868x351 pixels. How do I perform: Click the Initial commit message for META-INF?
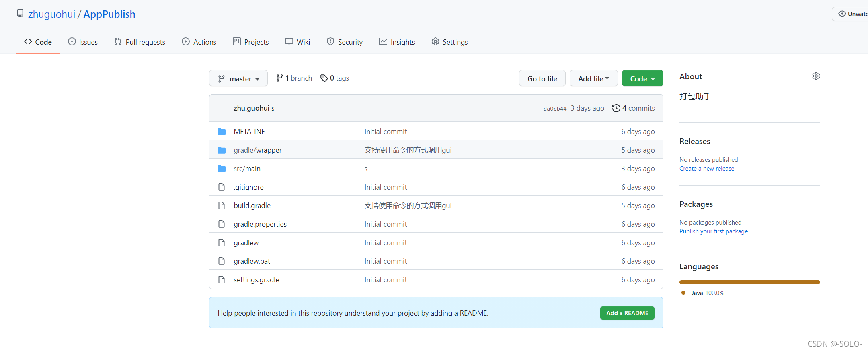[x=386, y=132]
